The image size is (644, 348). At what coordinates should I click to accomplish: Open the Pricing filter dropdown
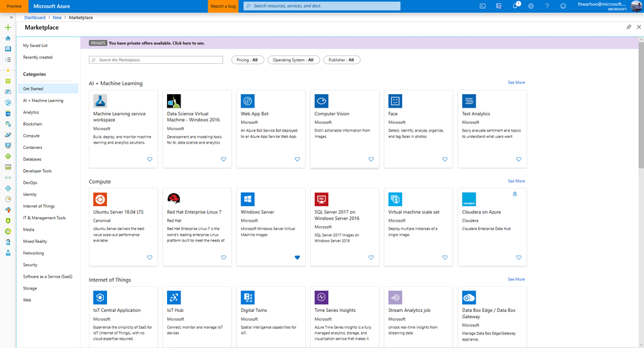pyautogui.click(x=248, y=60)
